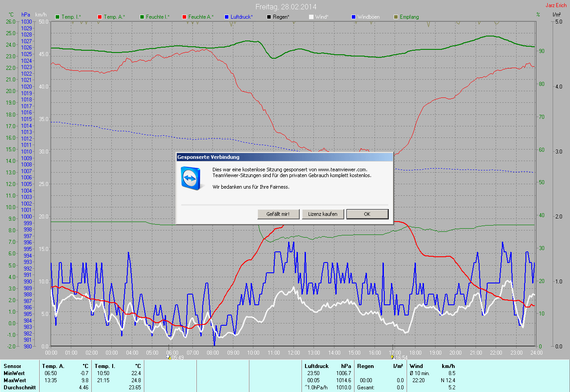570x392 pixels.
Task: Click 'Wir bedanken uns für Ihre Fairness.' text
Action: click(x=251, y=187)
